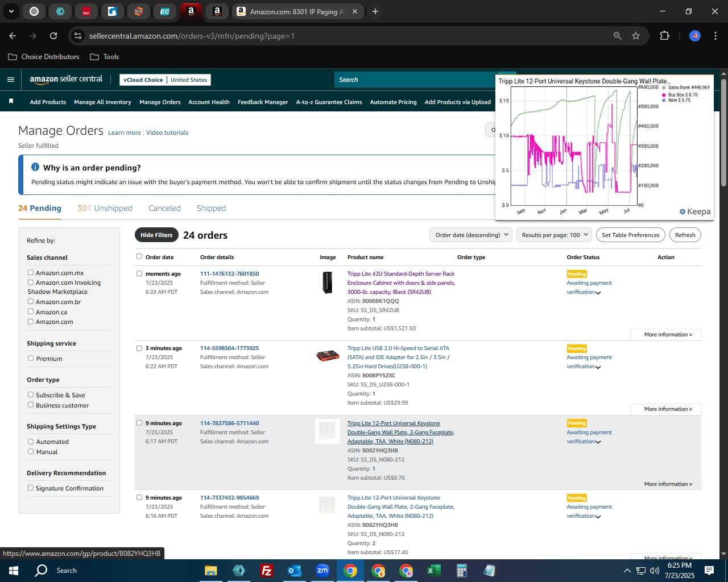Click the Set Table Preferences button
728x582 pixels.
[x=631, y=235]
